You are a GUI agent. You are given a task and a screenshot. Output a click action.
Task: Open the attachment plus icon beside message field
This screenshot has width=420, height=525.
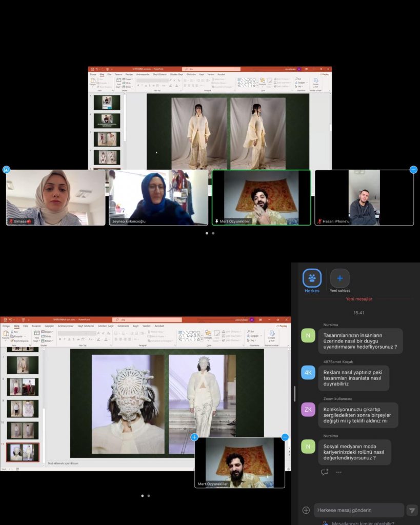pos(306,510)
